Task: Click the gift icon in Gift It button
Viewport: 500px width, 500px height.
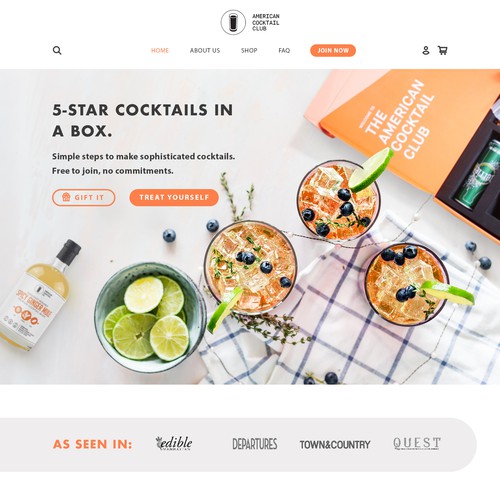Action: point(66,197)
